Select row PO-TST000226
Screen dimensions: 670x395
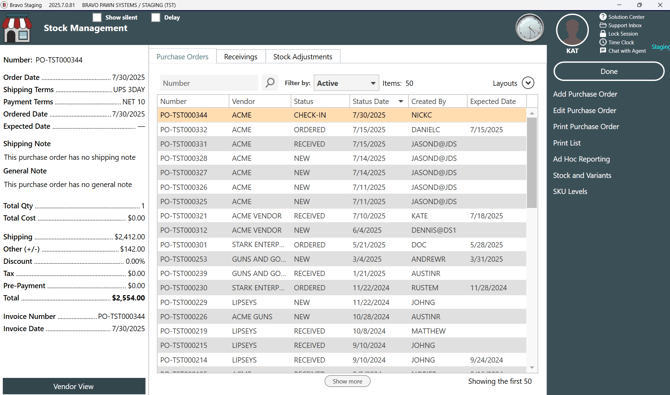pyautogui.click(x=342, y=316)
